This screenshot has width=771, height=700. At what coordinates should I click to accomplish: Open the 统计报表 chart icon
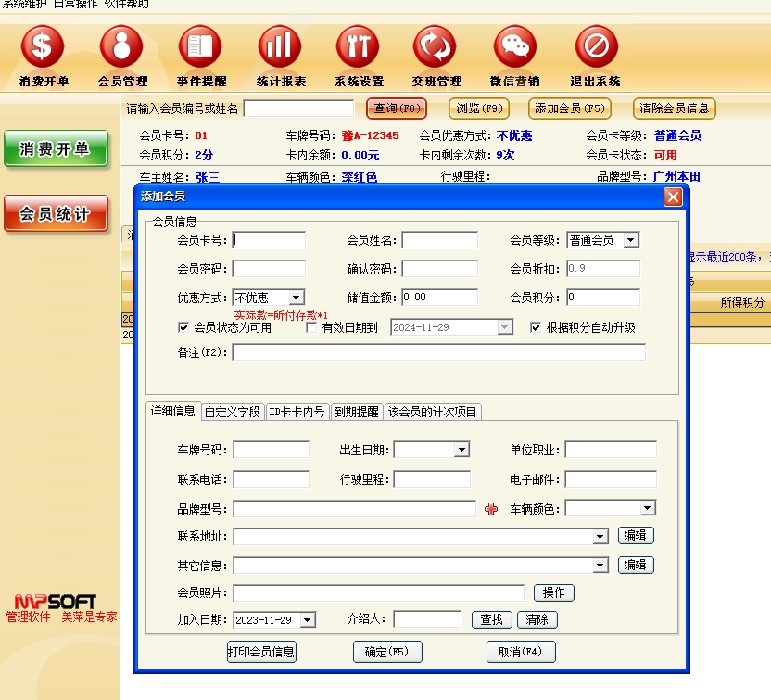click(x=280, y=46)
